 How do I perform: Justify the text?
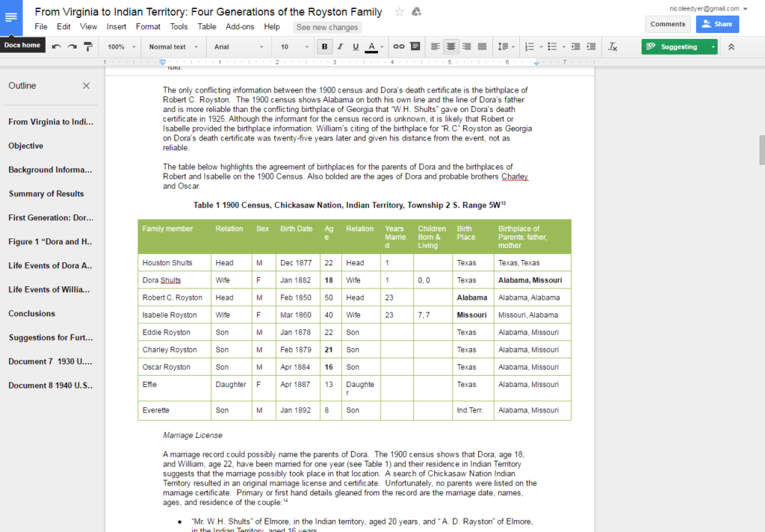(x=483, y=47)
